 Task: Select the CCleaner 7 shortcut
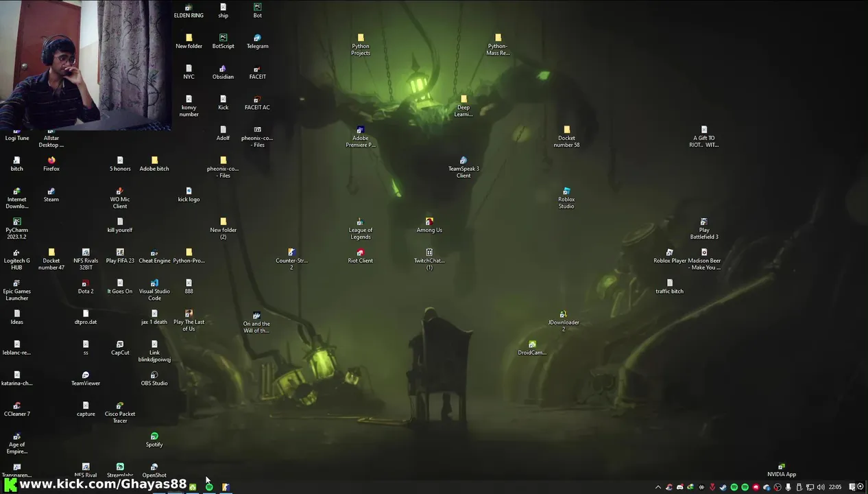tap(17, 410)
